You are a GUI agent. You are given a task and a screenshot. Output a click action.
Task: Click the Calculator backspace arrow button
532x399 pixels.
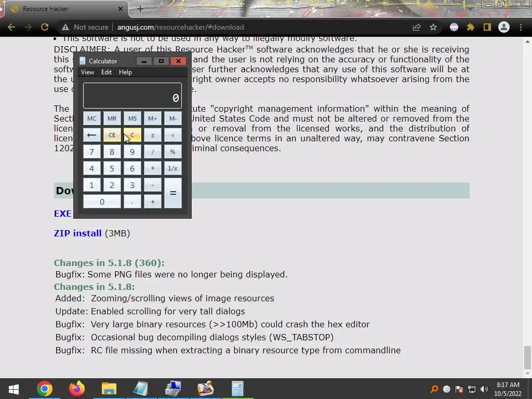(91, 135)
